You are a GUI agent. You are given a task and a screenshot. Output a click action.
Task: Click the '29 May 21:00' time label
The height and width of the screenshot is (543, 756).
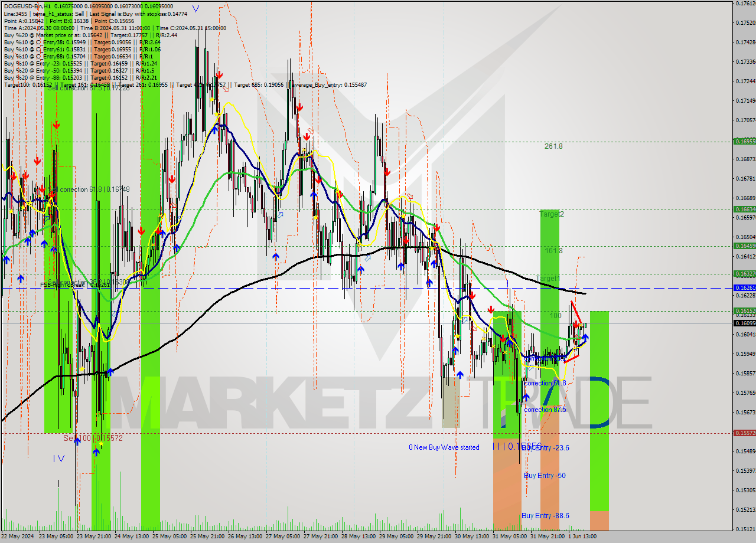pyautogui.click(x=434, y=537)
